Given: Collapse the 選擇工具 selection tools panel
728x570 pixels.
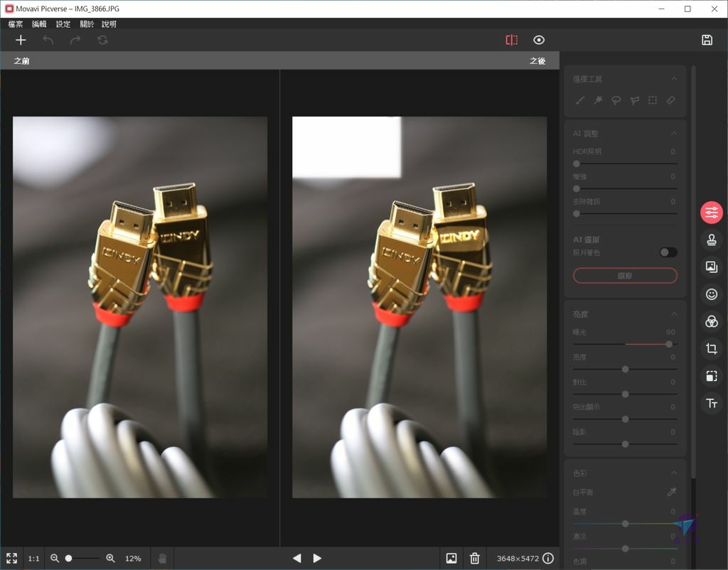Looking at the screenshot, I should tap(674, 80).
